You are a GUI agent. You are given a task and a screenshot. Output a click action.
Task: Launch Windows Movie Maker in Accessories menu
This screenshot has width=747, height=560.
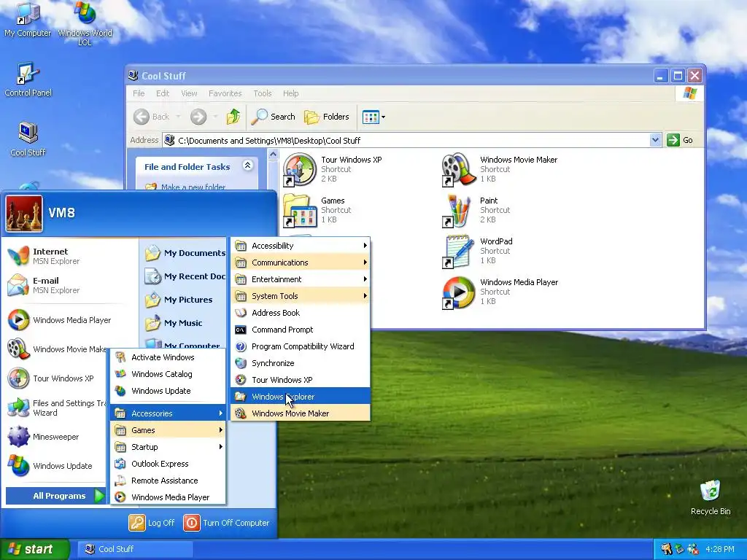point(301,413)
